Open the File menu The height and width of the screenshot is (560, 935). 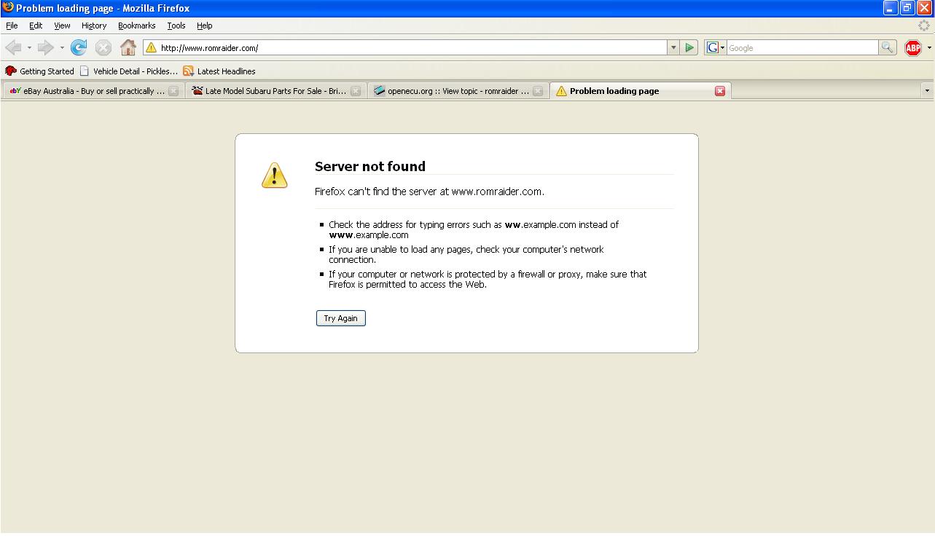[x=12, y=25]
